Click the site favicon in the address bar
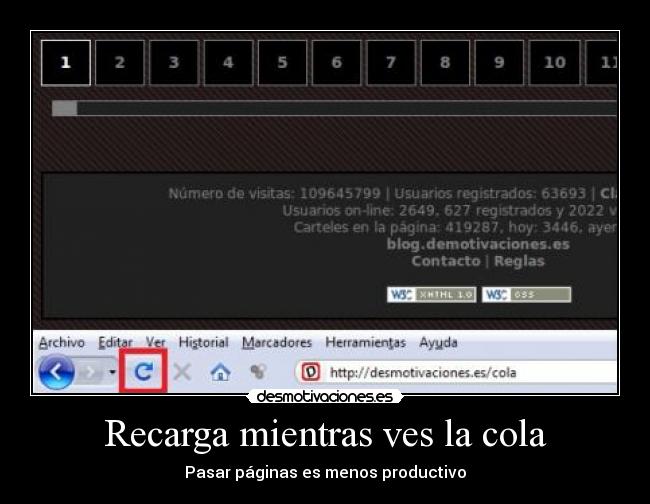Viewport: 650px width, 504px height. 310,372
